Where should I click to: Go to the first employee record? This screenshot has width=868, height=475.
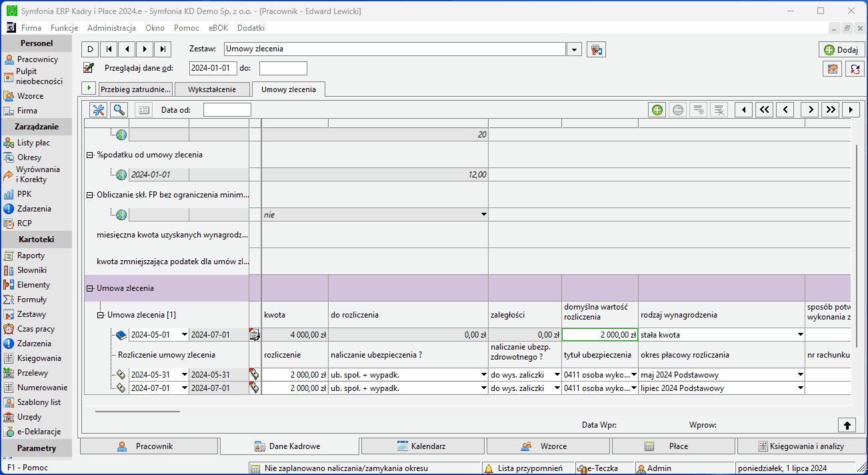[109, 49]
